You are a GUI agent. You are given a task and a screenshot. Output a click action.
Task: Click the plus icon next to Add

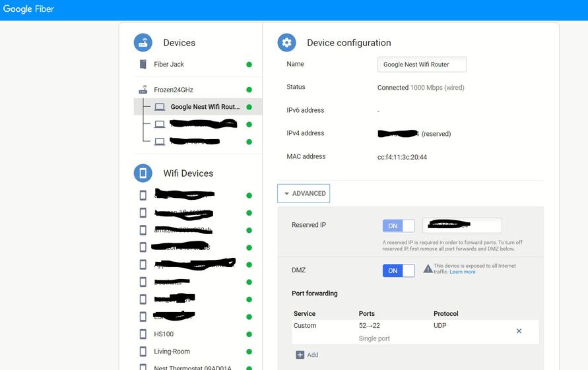pyautogui.click(x=300, y=355)
